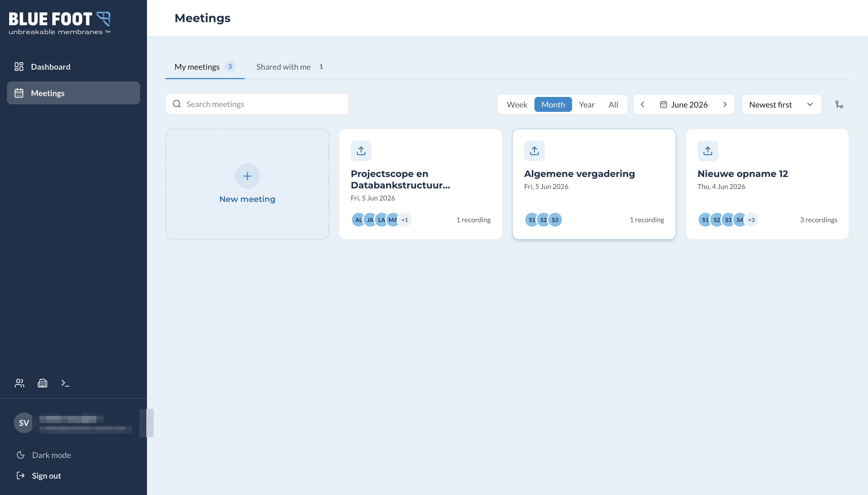Click S1 avatar on Algemene vergadering card
The image size is (868, 495).
[532, 220]
